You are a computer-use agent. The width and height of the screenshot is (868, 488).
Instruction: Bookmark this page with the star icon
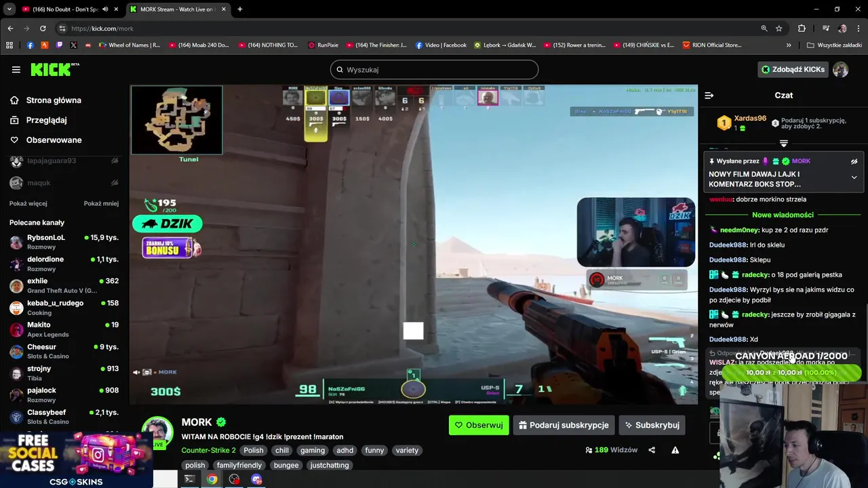(x=779, y=28)
